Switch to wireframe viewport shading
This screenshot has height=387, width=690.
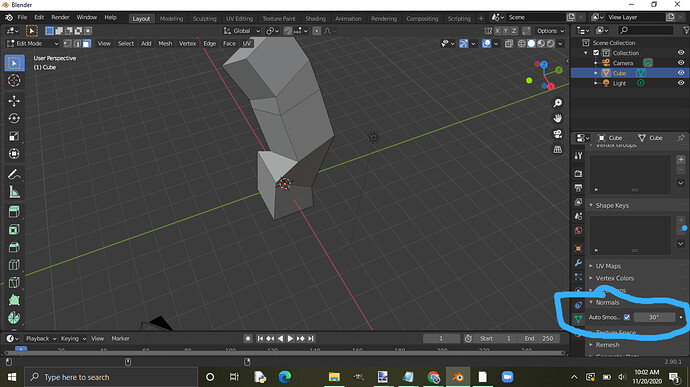pos(521,44)
